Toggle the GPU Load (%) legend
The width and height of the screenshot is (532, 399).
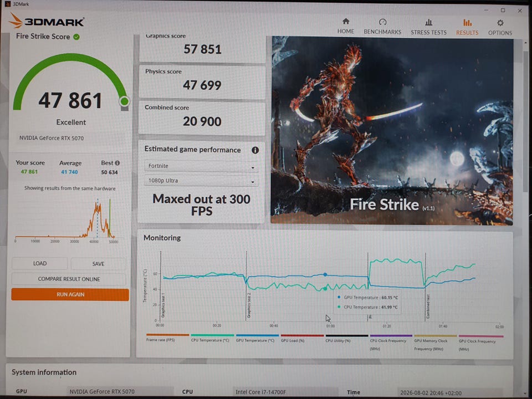[301, 338]
